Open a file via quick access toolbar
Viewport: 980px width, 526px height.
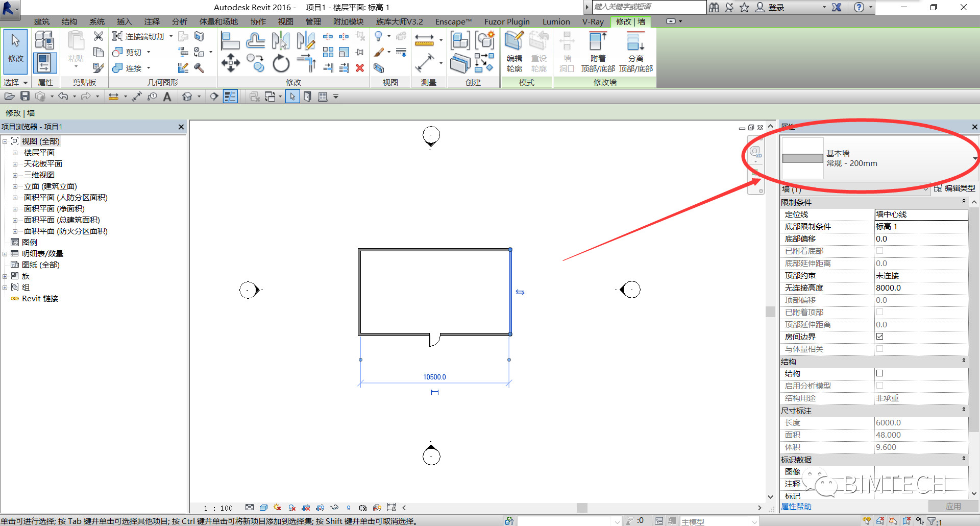[9, 96]
